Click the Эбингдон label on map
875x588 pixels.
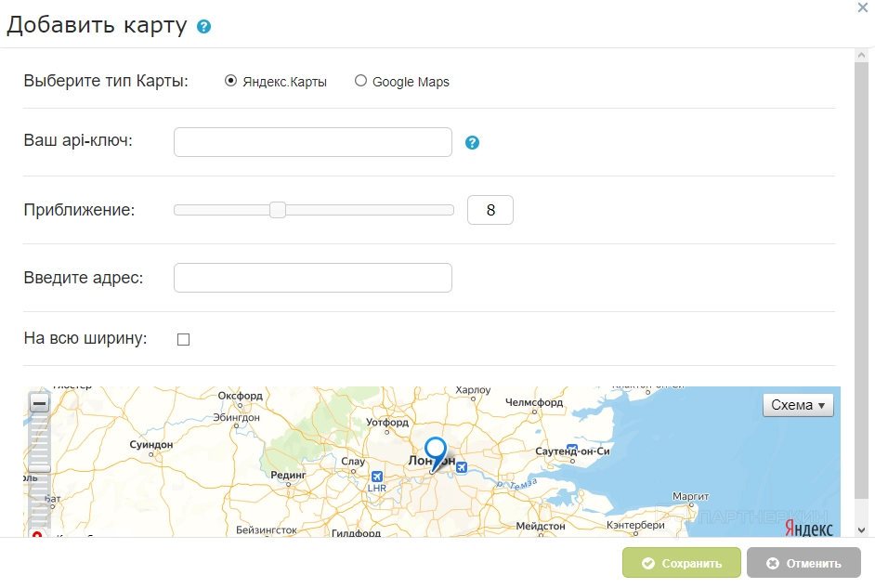(x=237, y=417)
